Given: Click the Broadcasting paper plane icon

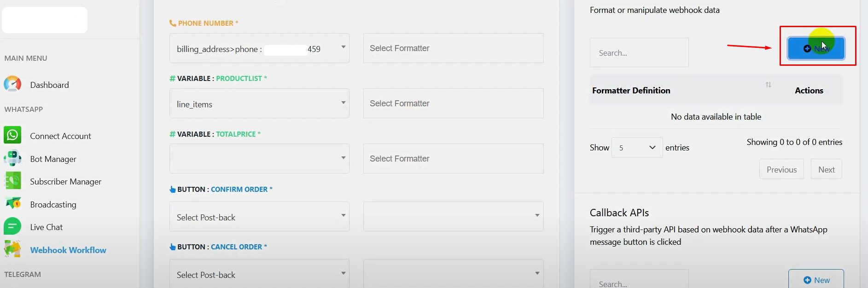Looking at the screenshot, I should (12, 203).
